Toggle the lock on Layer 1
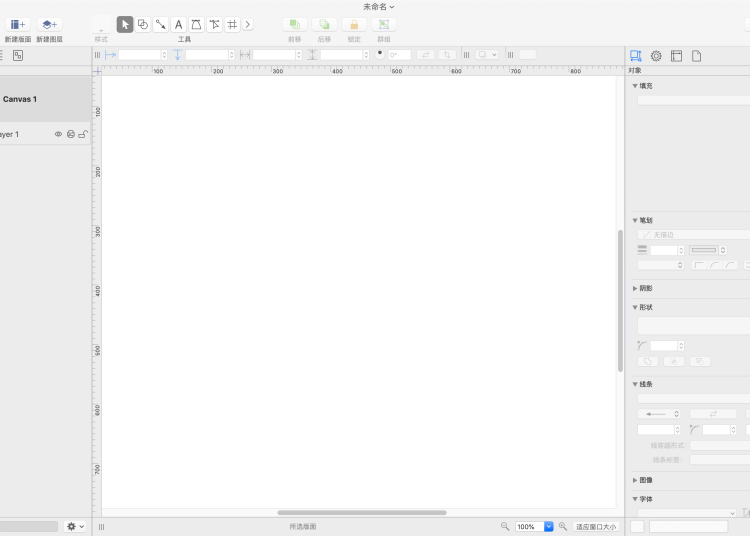 (83, 134)
